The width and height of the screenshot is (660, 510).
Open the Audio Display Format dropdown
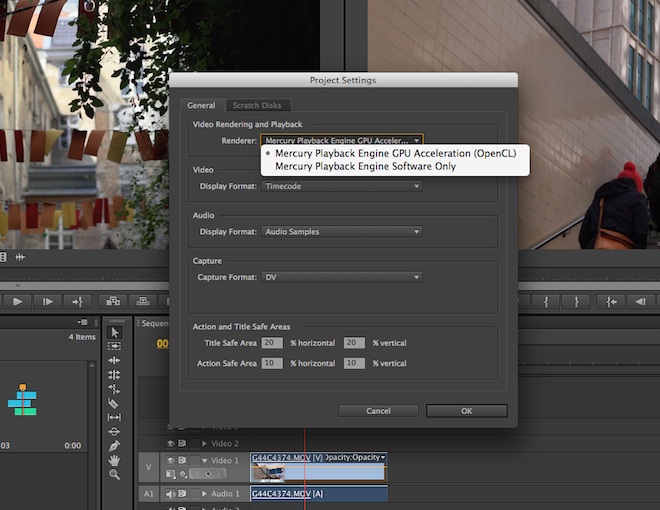342,231
